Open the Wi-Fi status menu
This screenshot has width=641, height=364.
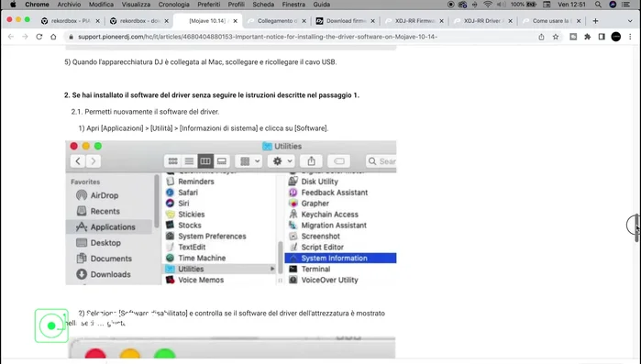tap(488, 5)
